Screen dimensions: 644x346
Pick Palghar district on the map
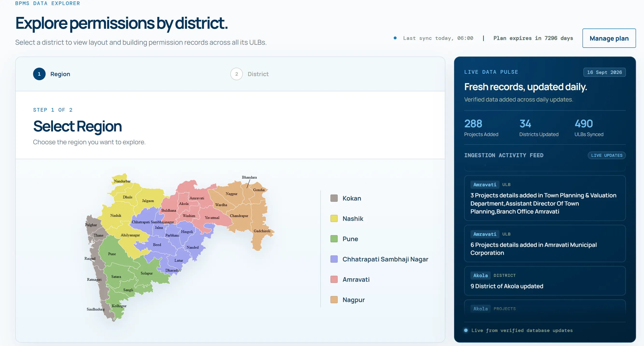point(91,225)
